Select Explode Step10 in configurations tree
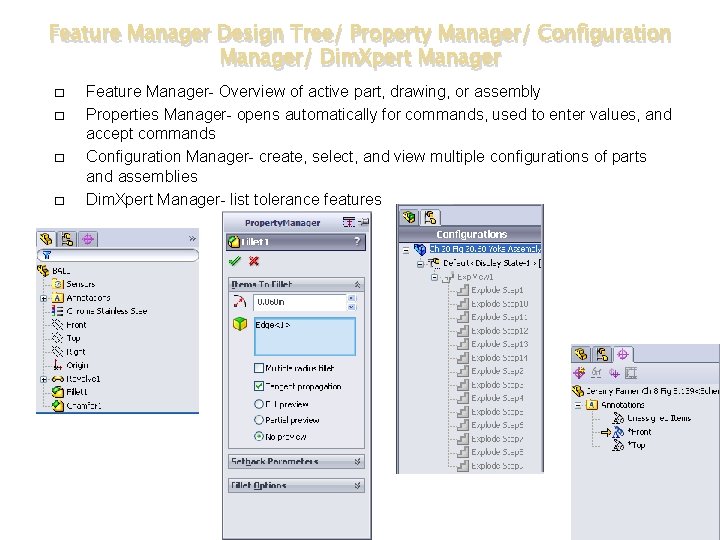 (x=493, y=304)
